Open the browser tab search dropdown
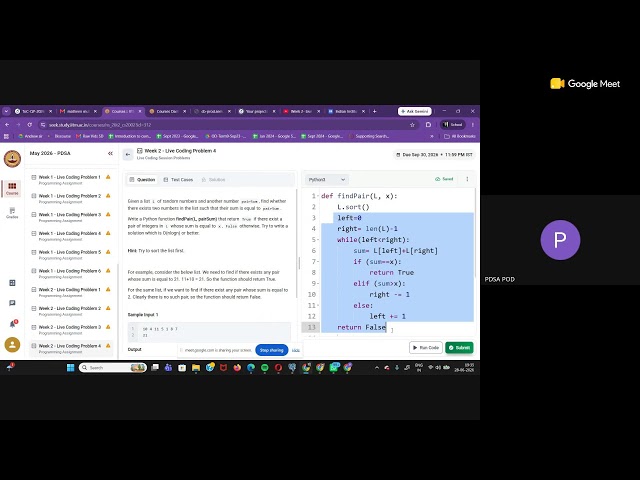640x480 pixels. coord(6,111)
